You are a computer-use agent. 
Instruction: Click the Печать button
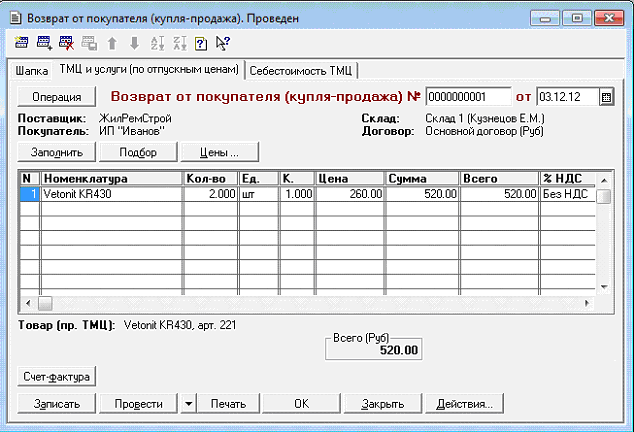point(227,404)
